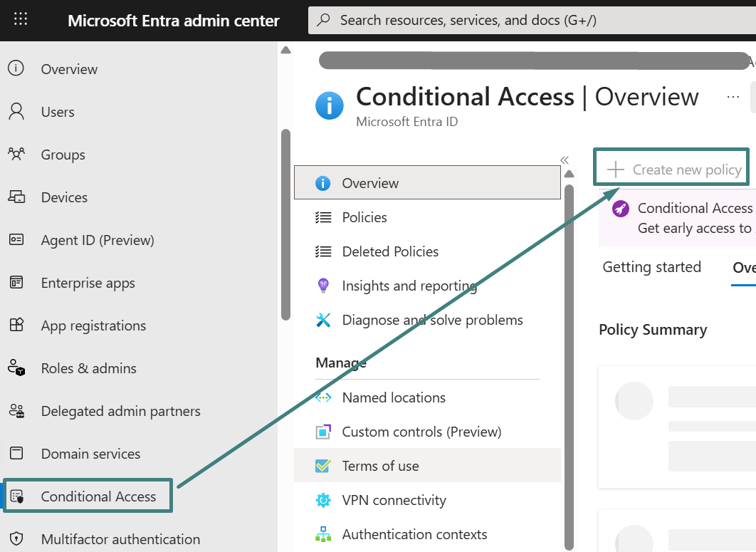The width and height of the screenshot is (756, 552).
Task: Click the Enterprise apps icon
Action: point(16,283)
